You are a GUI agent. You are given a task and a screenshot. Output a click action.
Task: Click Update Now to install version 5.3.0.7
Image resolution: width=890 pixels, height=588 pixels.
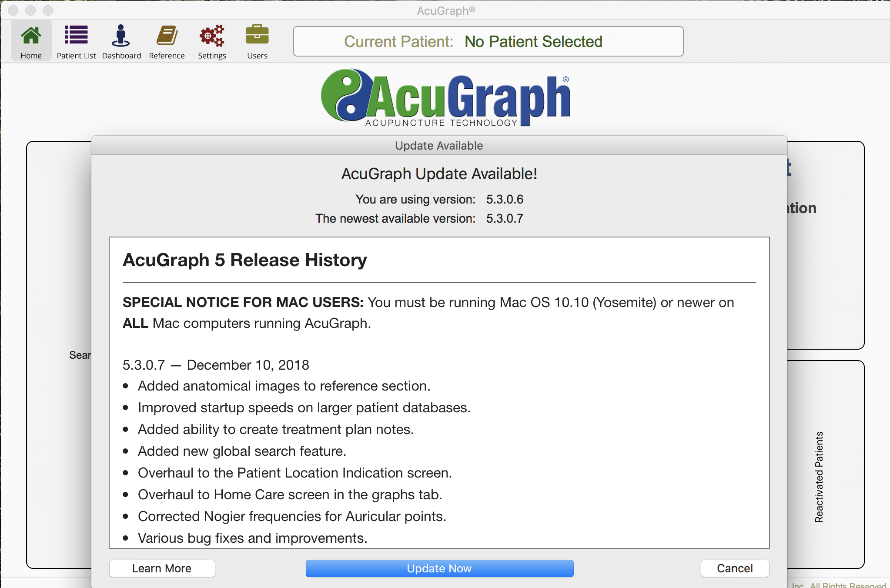(439, 568)
